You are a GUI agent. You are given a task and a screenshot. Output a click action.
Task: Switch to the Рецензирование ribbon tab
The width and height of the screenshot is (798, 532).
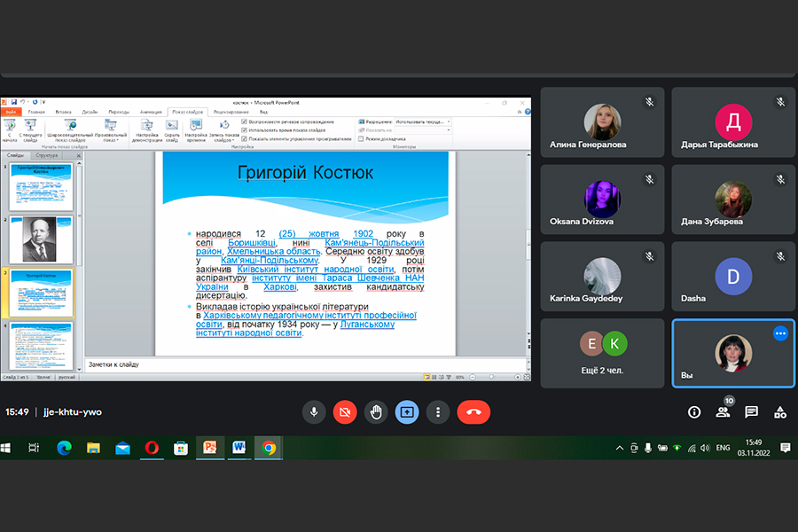tap(231, 112)
